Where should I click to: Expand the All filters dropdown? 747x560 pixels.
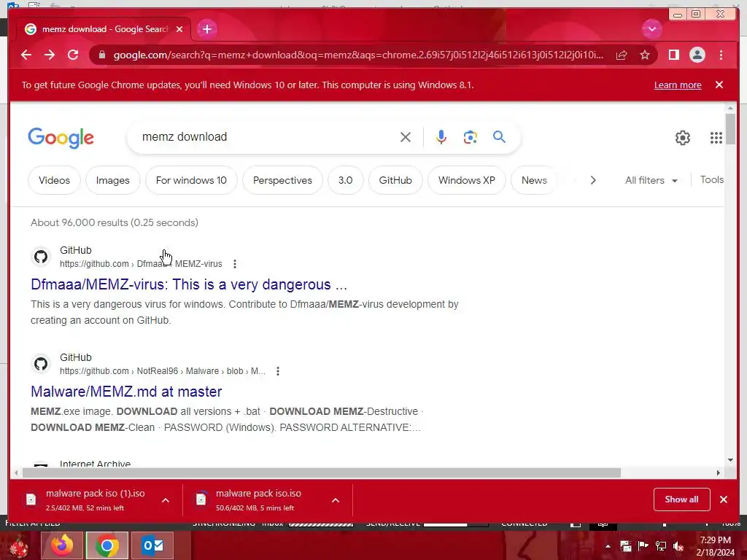tap(651, 181)
